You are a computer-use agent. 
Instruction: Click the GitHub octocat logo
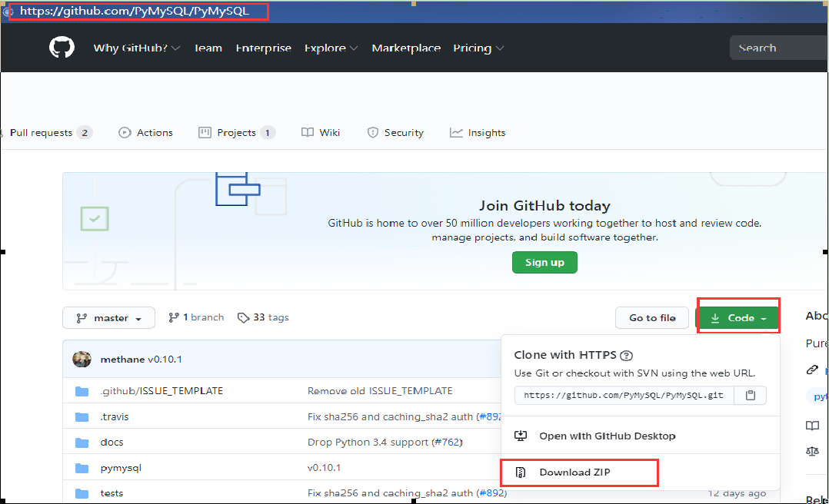62,48
